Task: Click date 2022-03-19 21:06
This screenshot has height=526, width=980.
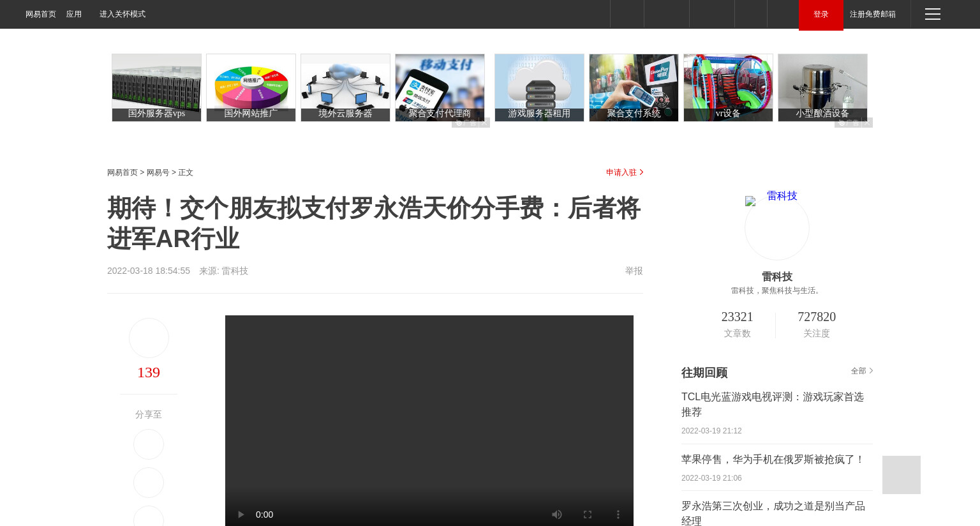Action: click(x=711, y=478)
